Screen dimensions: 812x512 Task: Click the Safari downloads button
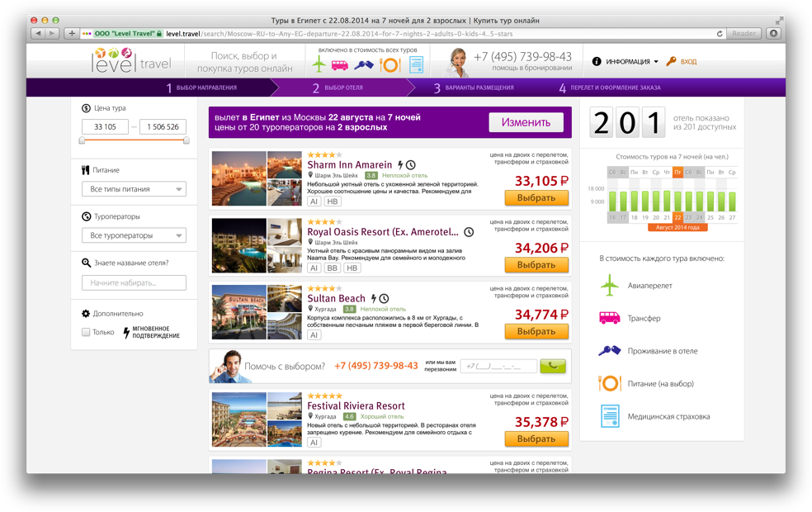(774, 33)
